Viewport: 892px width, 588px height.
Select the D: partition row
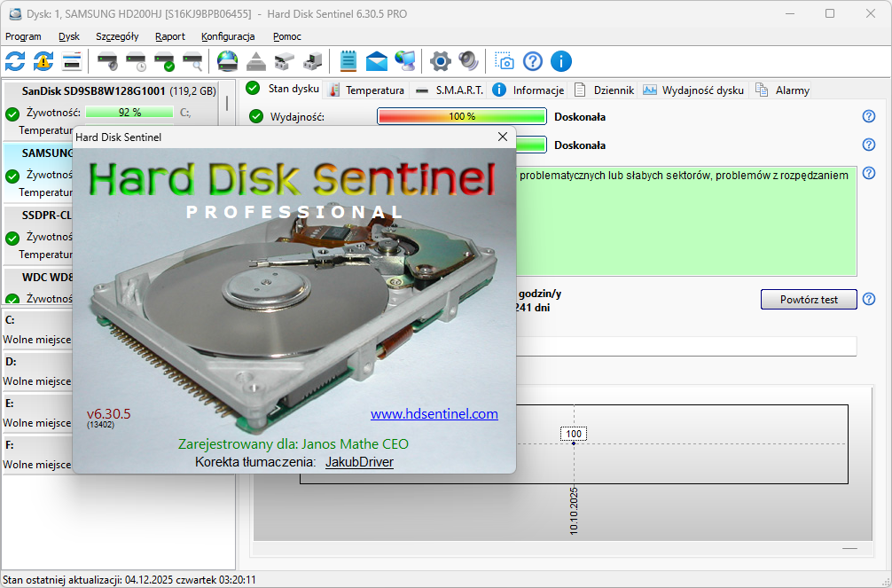37,371
